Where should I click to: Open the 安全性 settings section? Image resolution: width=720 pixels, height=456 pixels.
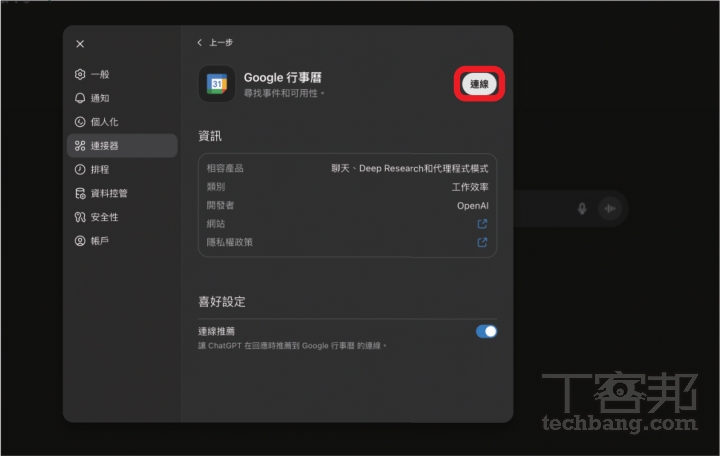(x=122, y=217)
